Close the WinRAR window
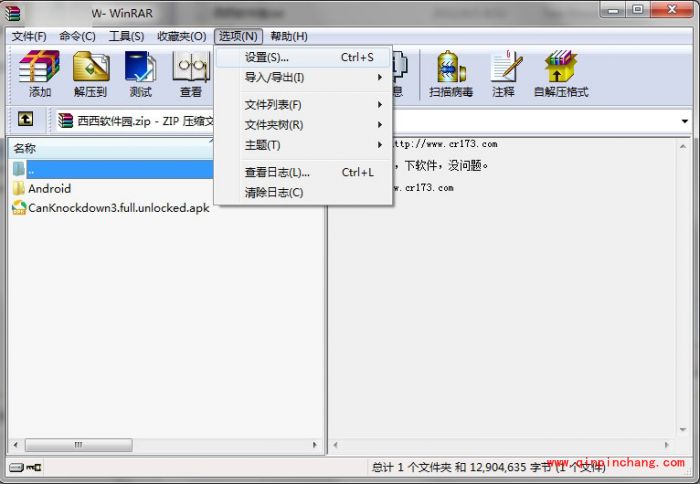This screenshot has height=484, width=700. tap(672, 9)
